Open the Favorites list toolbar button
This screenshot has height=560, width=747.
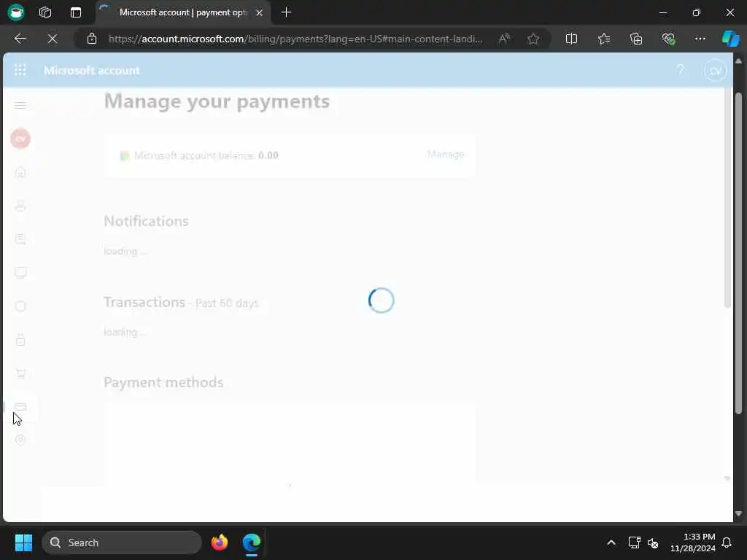[x=604, y=39]
